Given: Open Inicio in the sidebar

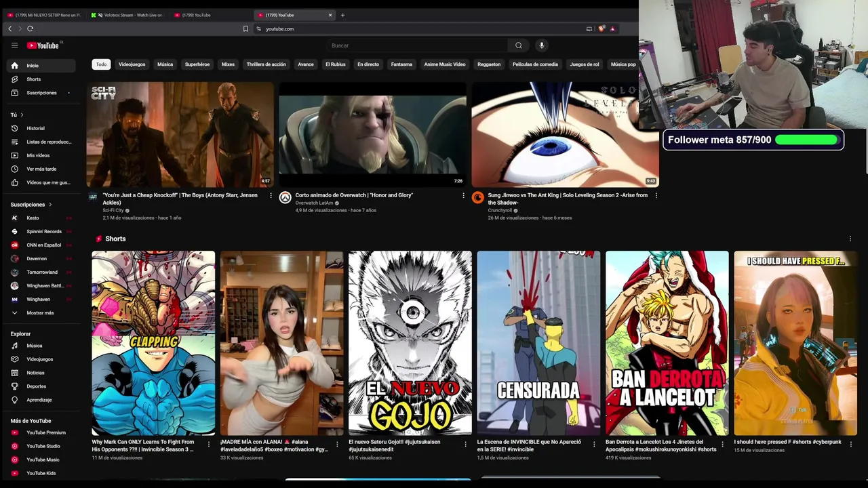Looking at the screenshot, I should pyautogui.click(x=41, y=66).
